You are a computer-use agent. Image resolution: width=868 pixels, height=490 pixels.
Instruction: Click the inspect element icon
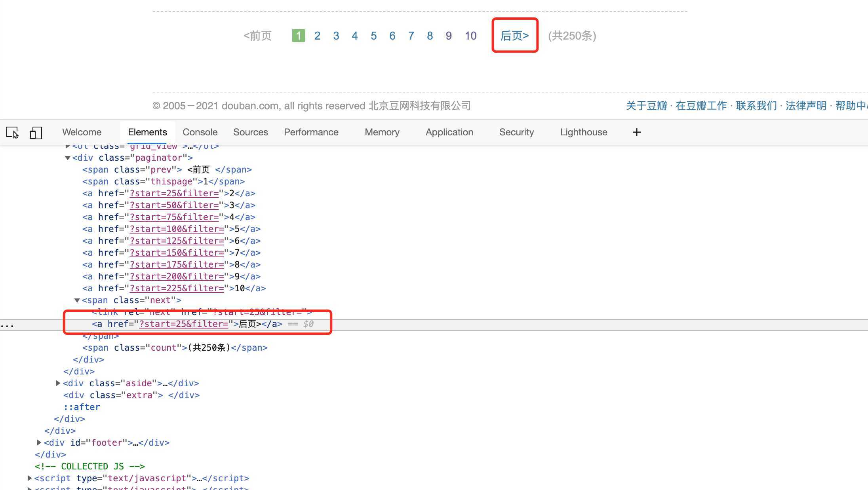(x=11, y=132)
